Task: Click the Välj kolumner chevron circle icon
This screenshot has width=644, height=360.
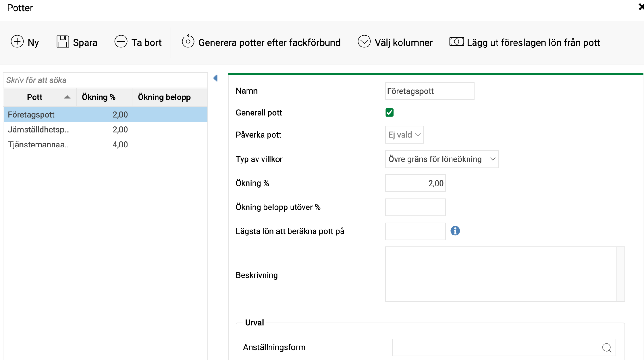Action: [x=364, y=42]
